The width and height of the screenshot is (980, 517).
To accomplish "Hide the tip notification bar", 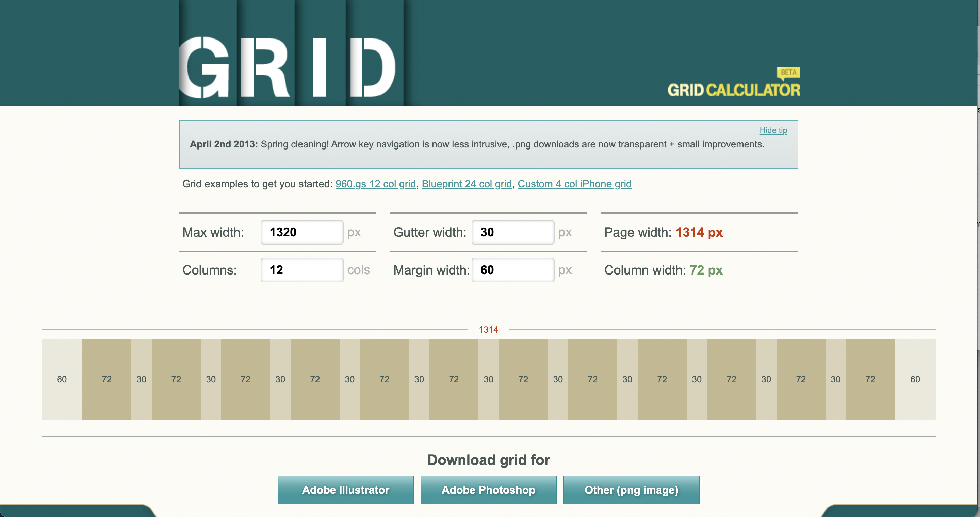I will pyautogui.click(x=773, y=130).
